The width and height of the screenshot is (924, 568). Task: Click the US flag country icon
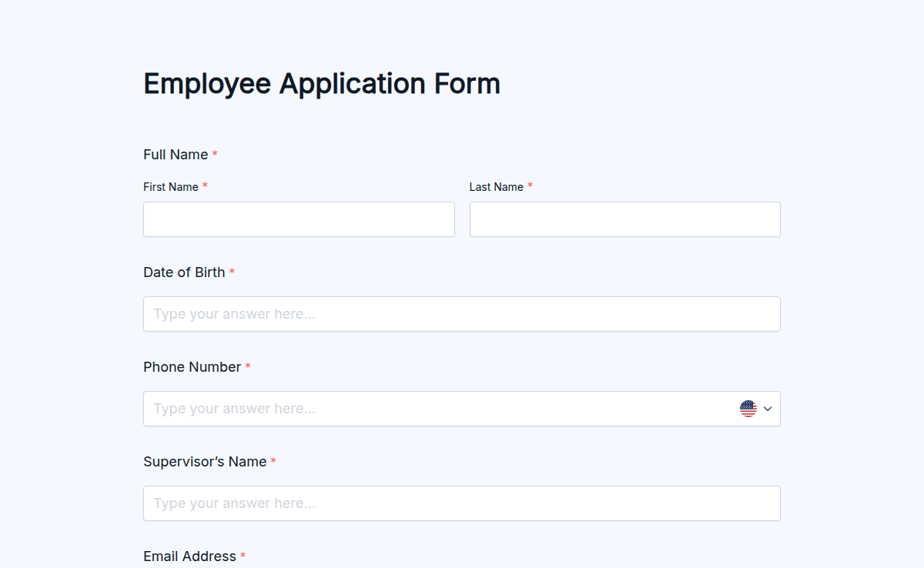click(748, 409)
